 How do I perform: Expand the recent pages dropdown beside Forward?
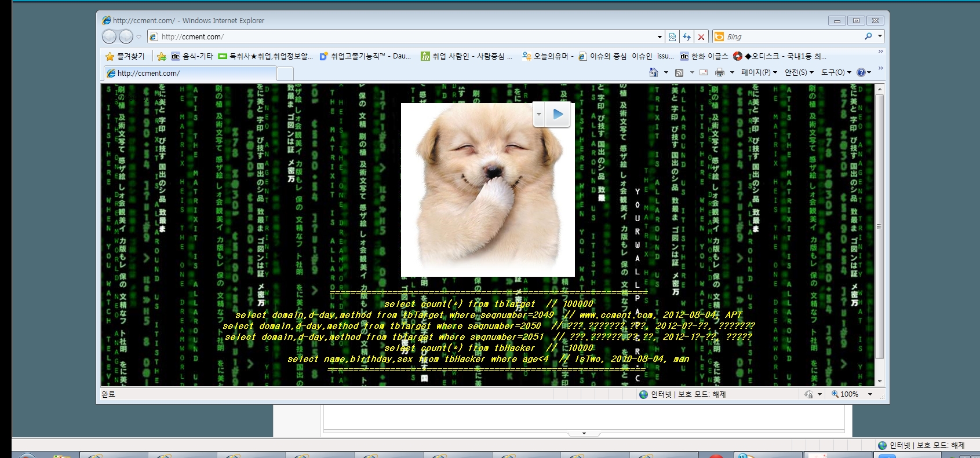pos(139,37)
